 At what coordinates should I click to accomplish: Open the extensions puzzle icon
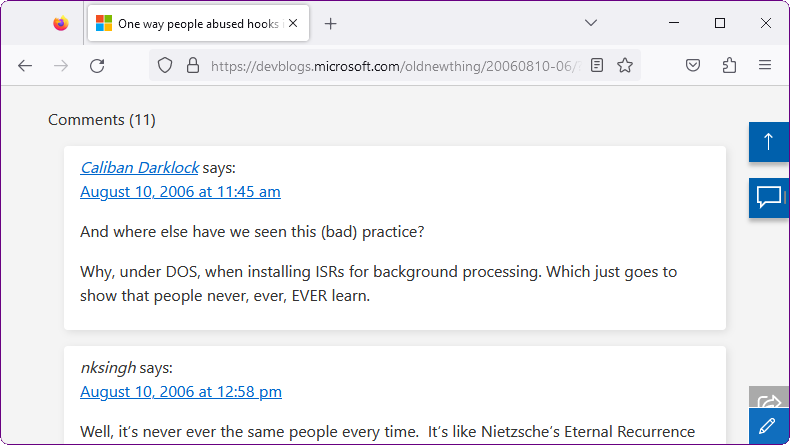[x=729, y=65]
